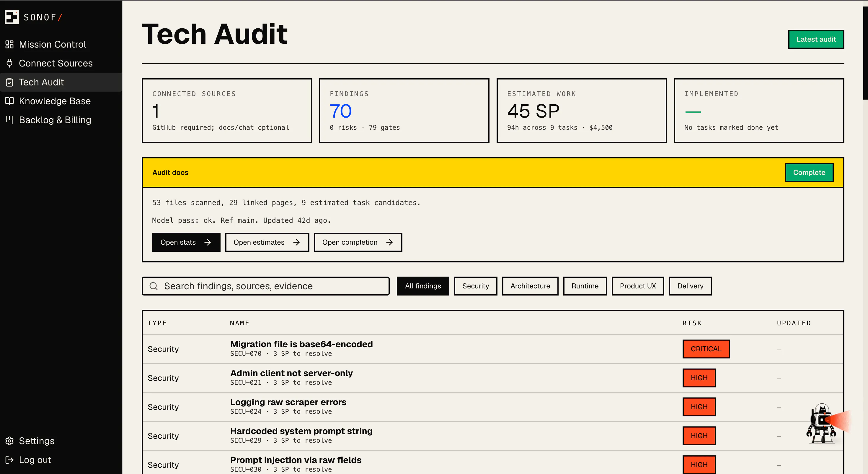Screen dimensions: 868x474
Task: Click the Tech Audit clipboard icon
Action: point(9,82)
